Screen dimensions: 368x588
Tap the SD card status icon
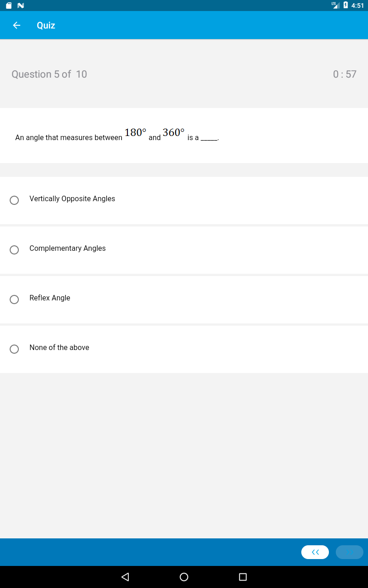[x=9, y=6]
